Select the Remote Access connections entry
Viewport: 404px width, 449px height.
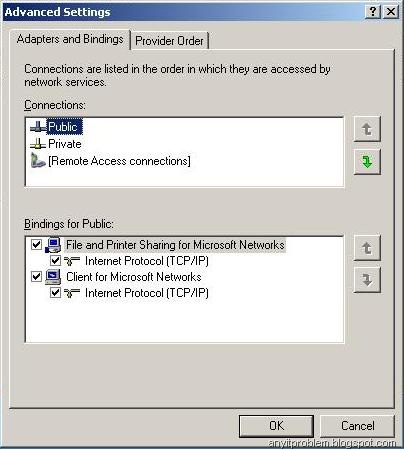coord(119,161)
